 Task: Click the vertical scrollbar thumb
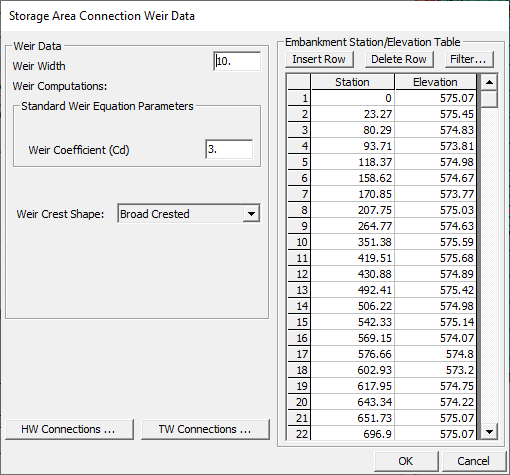pos(489,99)
